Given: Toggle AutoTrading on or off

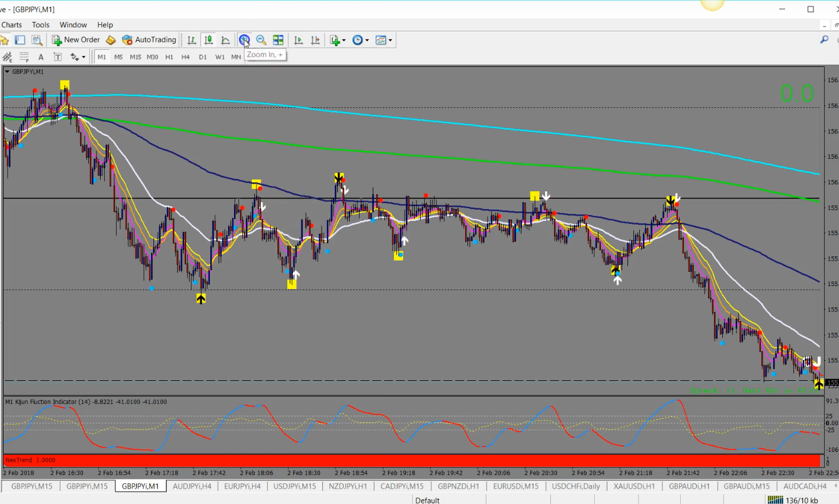Looking at the screenshot, I should 149,40.
